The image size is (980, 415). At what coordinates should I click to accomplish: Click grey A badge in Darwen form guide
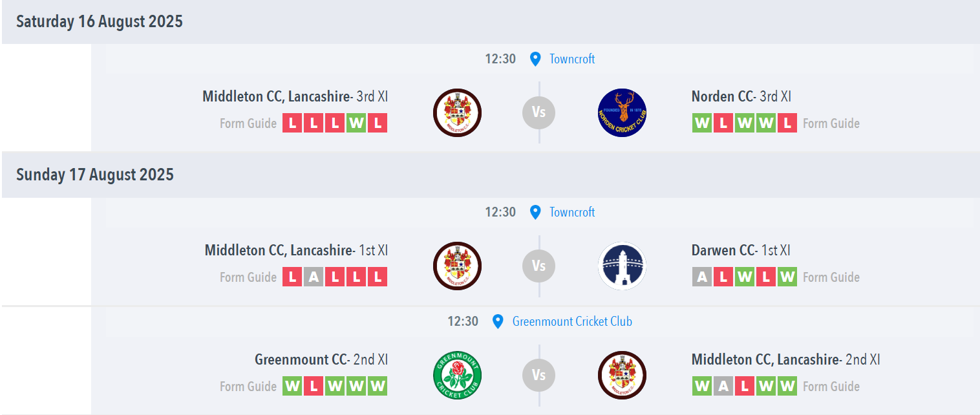tap(702, 277)
